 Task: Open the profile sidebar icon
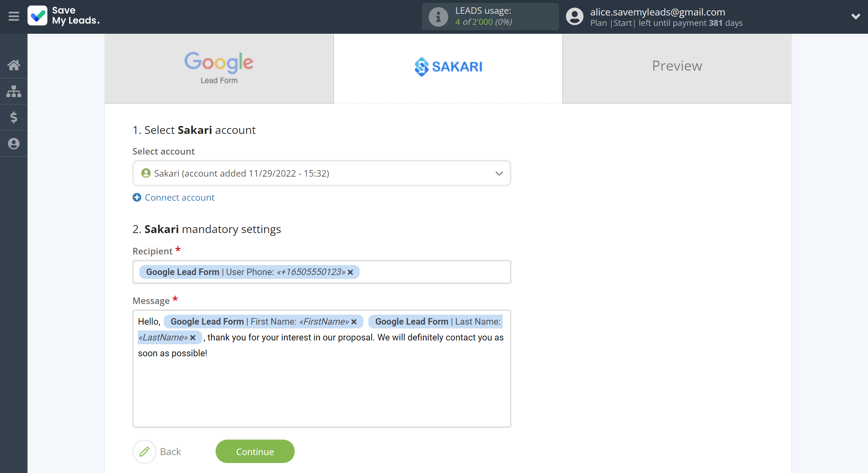coord(14,144)
